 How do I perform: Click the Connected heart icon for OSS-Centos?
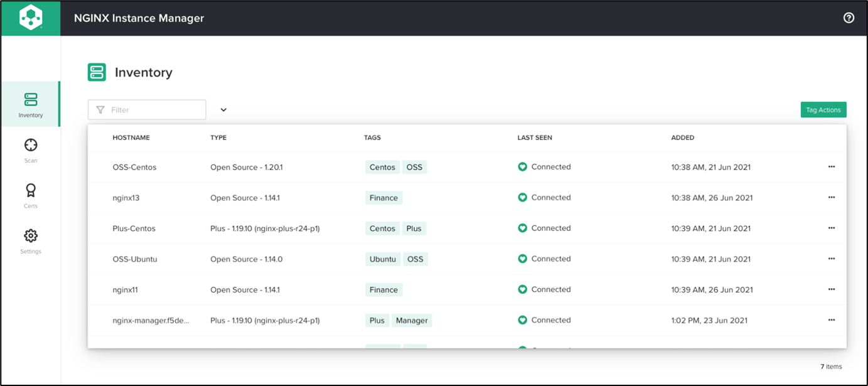click(x=522, y=167)
